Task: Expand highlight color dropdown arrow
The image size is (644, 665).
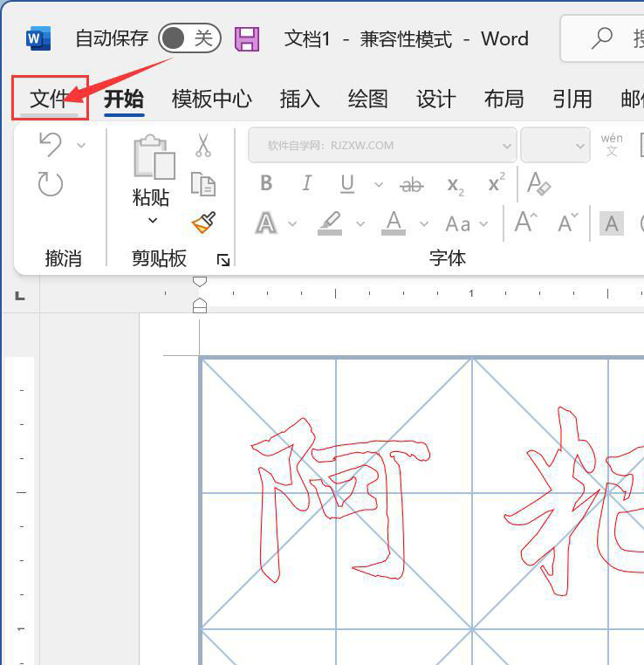Action: tap(360, 223)
